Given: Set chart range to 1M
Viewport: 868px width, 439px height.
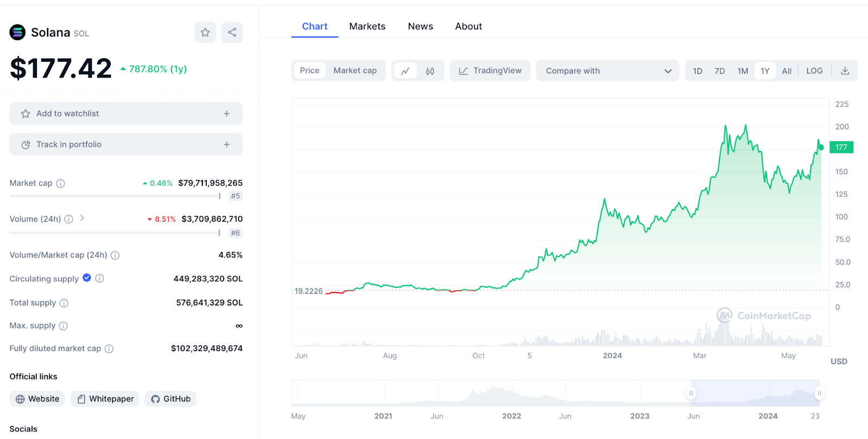Looking at the screenshot, I should [x=743, y=71].
